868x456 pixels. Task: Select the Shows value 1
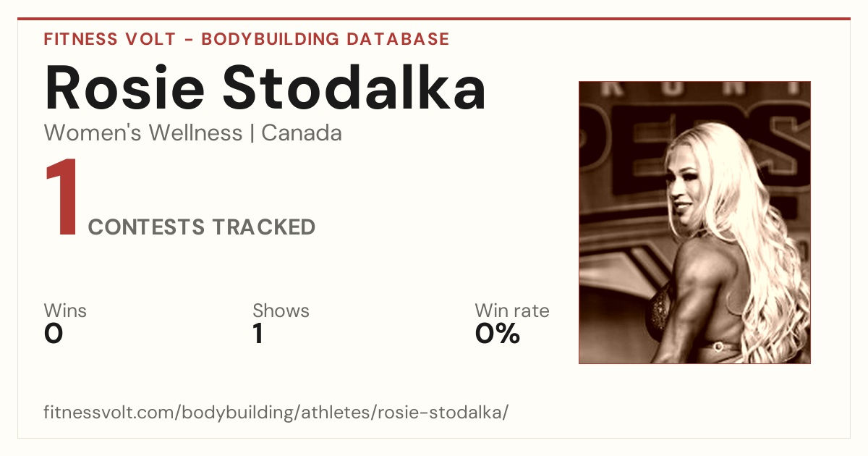click(x=258, y=334)
